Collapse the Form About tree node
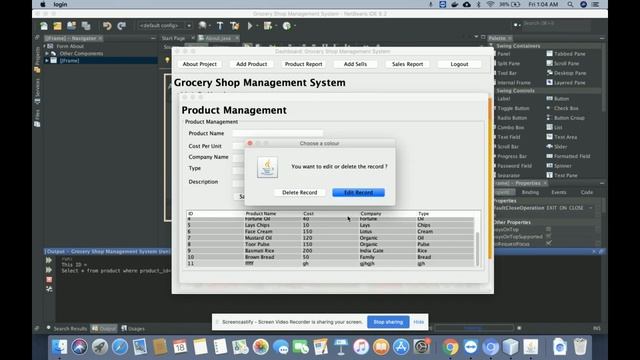This screenshot has width=640, height=360. coord(44,46)
